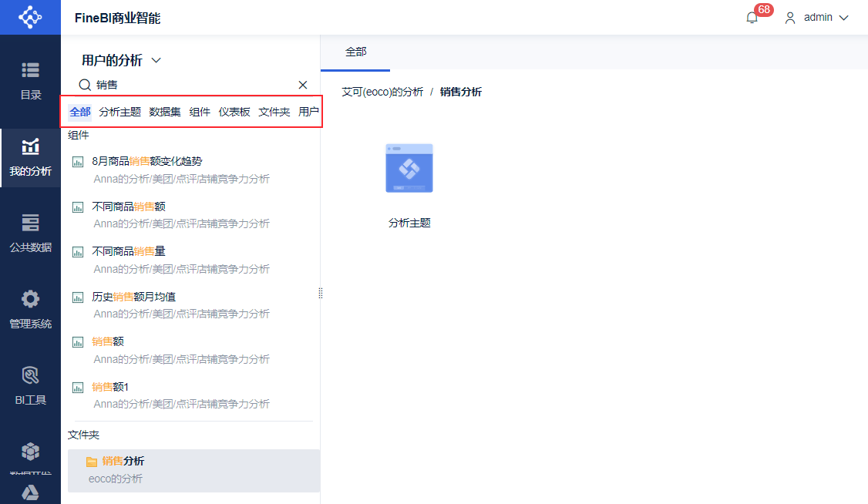Select the 全部 search filter
Screen dimensions: 868x504
click(79, 112)
